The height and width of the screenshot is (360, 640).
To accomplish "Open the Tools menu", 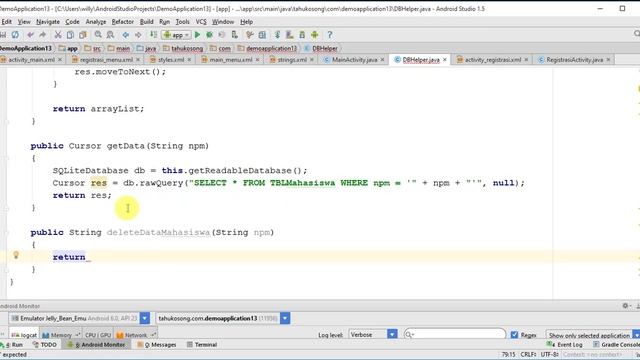I will pos(182,22).
